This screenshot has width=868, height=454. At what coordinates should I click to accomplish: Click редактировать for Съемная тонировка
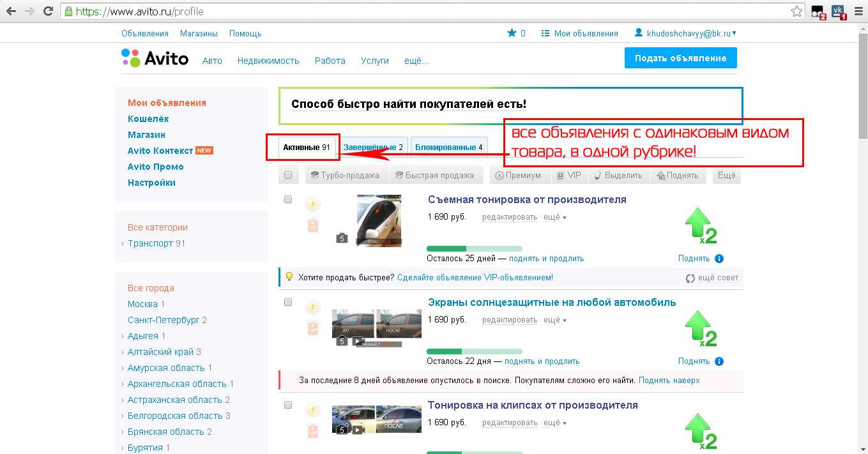(510, 217)
